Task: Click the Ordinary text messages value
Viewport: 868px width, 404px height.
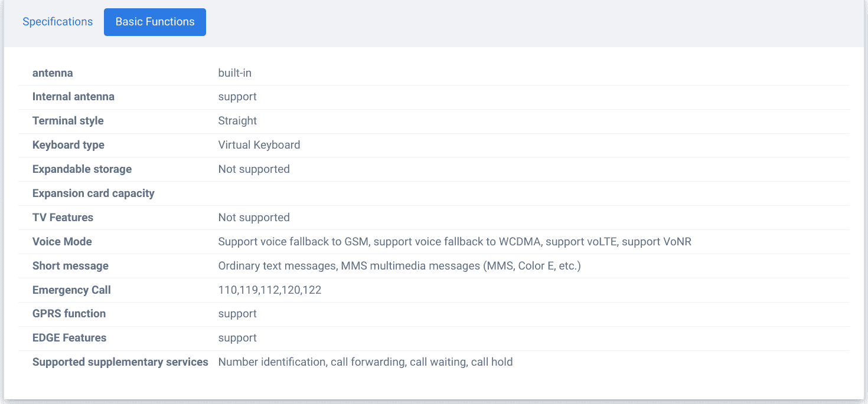Action: (278, 266)
